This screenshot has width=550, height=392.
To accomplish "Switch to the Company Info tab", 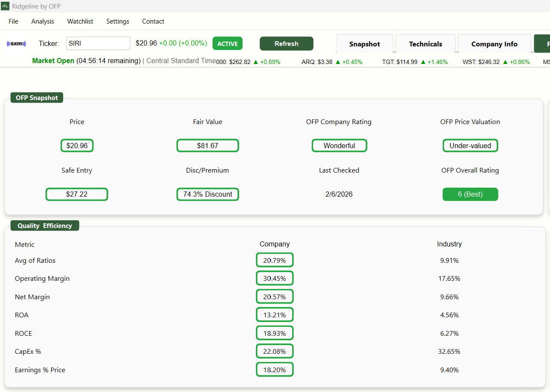I will [x=494, y=44].
